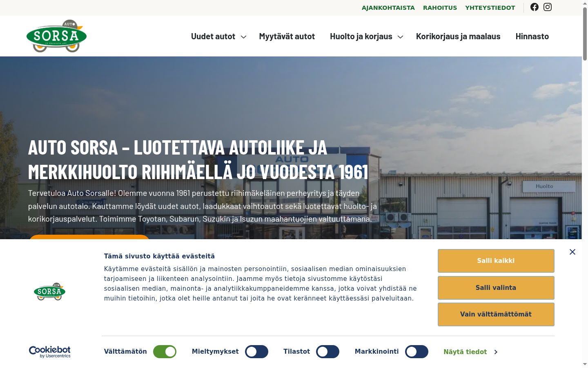Expand the Huolto ja korjaus submenu chevron

coord(401,37)
